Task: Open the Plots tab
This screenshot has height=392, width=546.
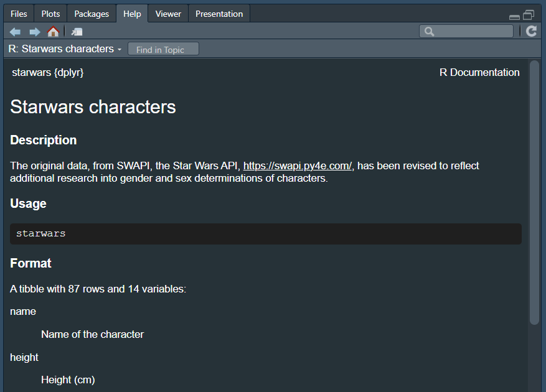Action: coord(50,14)
